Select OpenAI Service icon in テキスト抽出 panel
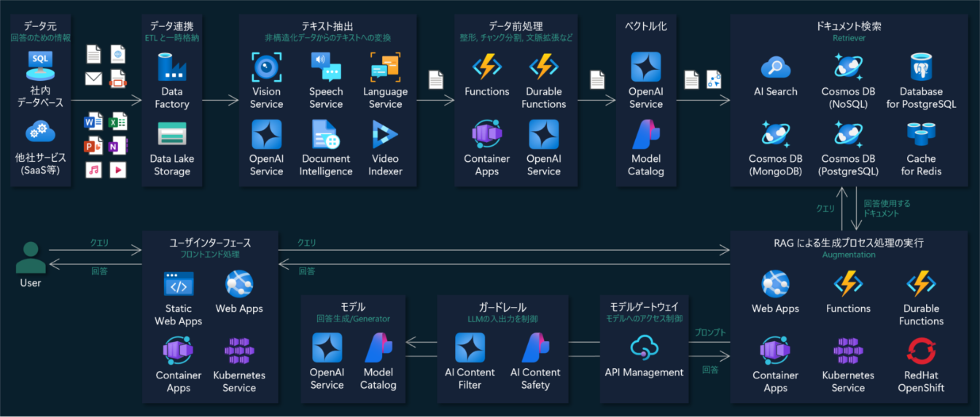The height and width of the screenshot is (417, 980). (x=266, y=134)
